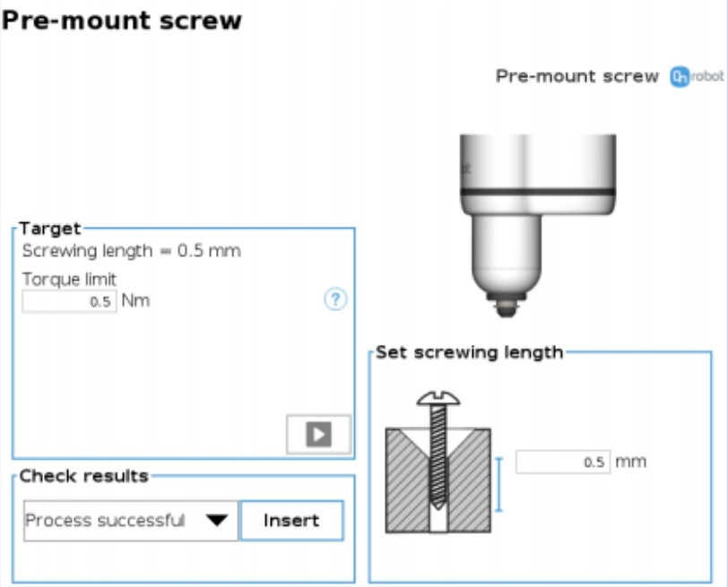The image size is (728, 587).
Task: Click the Check results panel heading
Action: pos(84,476)
